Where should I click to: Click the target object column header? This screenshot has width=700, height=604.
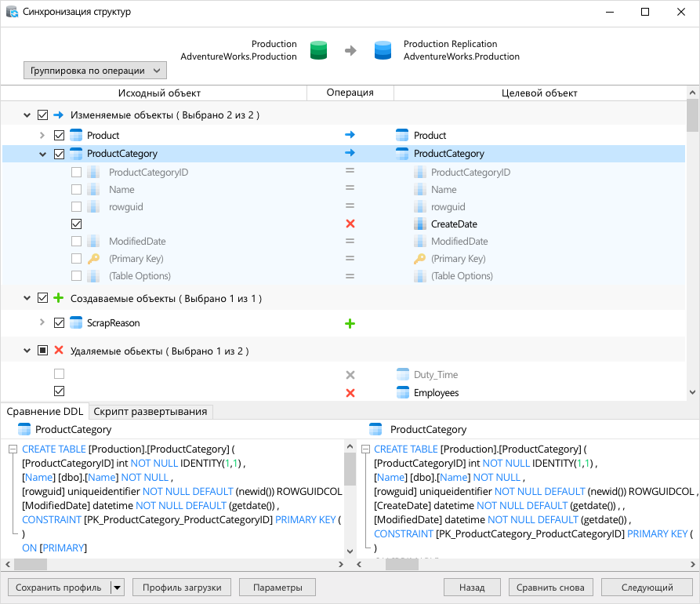(539, 93)
